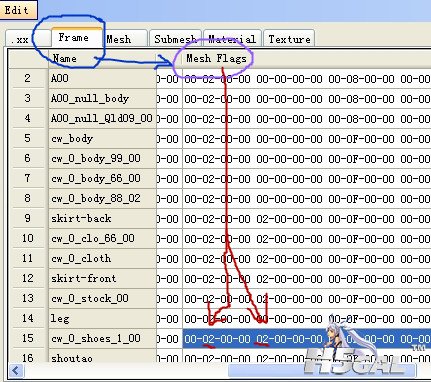This screenshot has height=382, width=431.
Task: Click the cw_0_body_66_00 name cell
Action: point(102,178)
